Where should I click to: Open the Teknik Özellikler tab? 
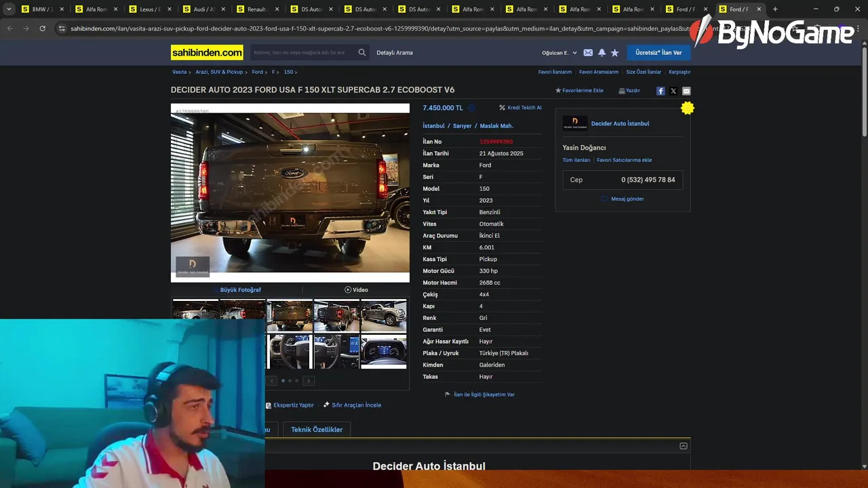tap(317, 430)
